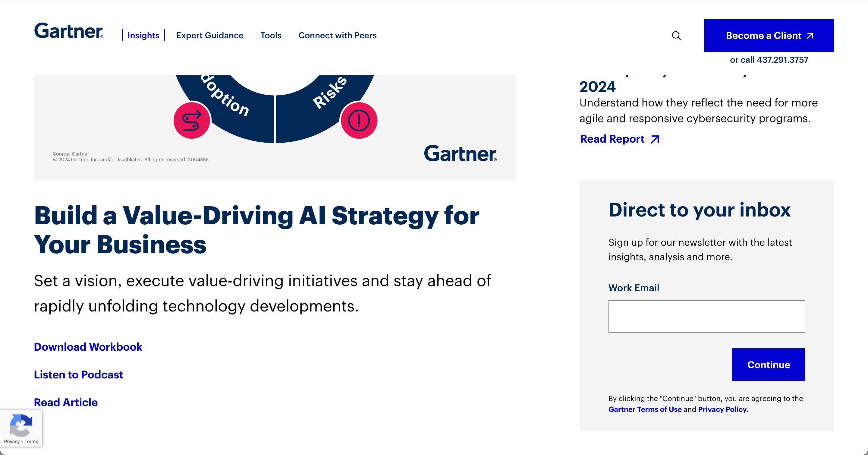The image size is (868, 455).
Task: Open the Connect with Peers menu
Action: (x=337, y=35)
